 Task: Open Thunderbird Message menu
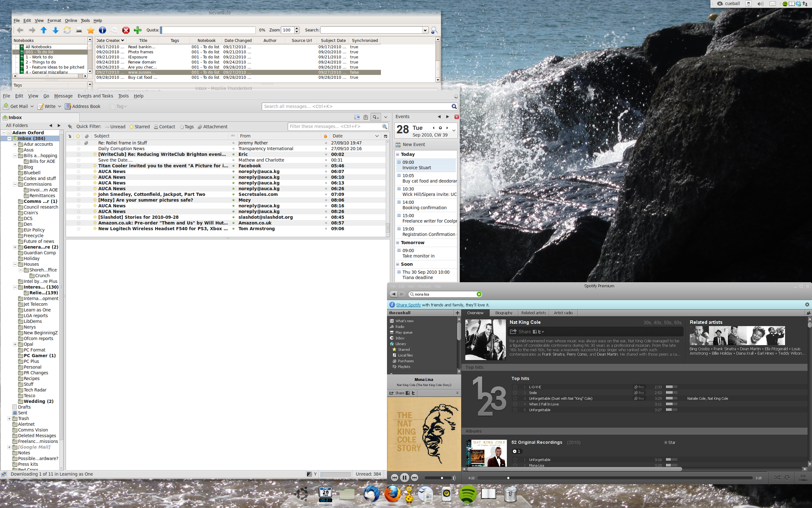tap(63, 96)
